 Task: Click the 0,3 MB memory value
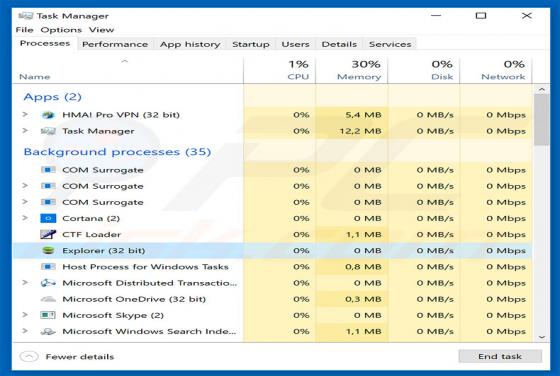click(x=363, y=299)
